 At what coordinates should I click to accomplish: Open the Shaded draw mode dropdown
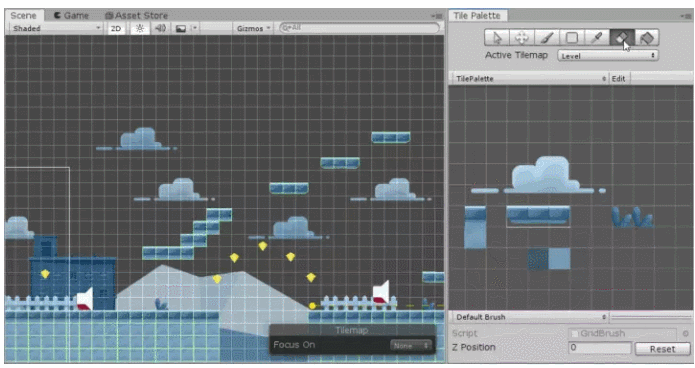click(56, 28)
